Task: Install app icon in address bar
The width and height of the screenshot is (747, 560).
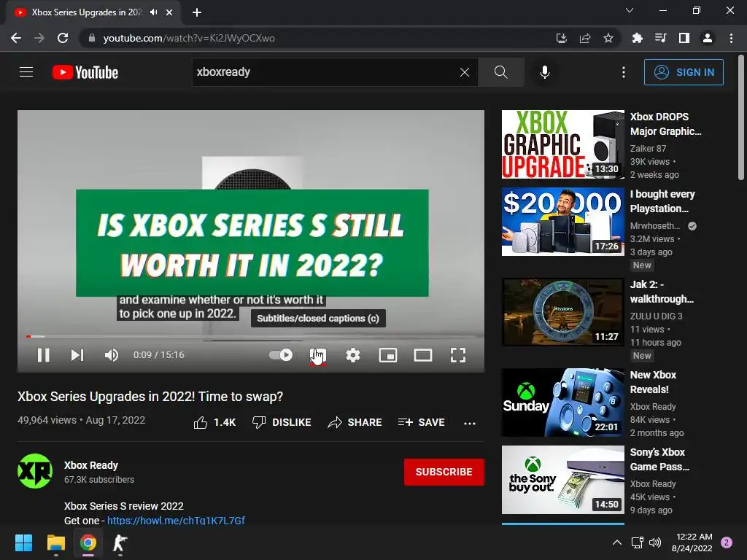Action: (x=561, y=38)
